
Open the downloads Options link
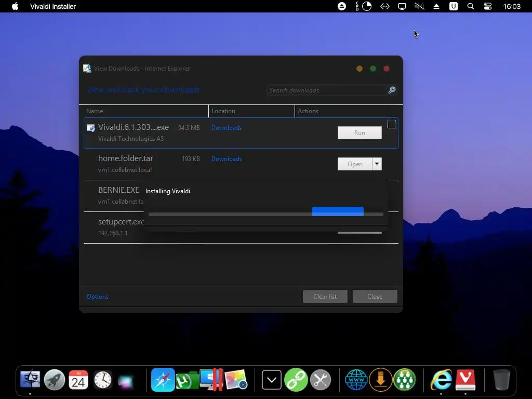[x=97, y=297]
